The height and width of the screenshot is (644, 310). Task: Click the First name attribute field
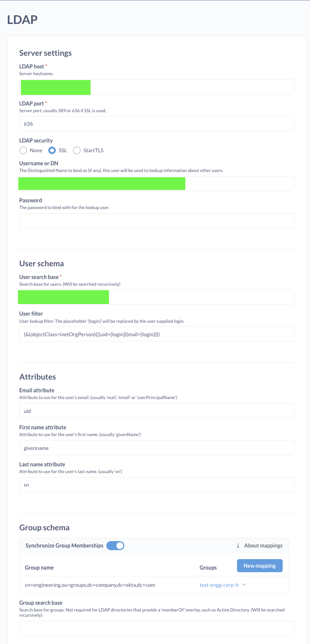(x=156, y=448)
